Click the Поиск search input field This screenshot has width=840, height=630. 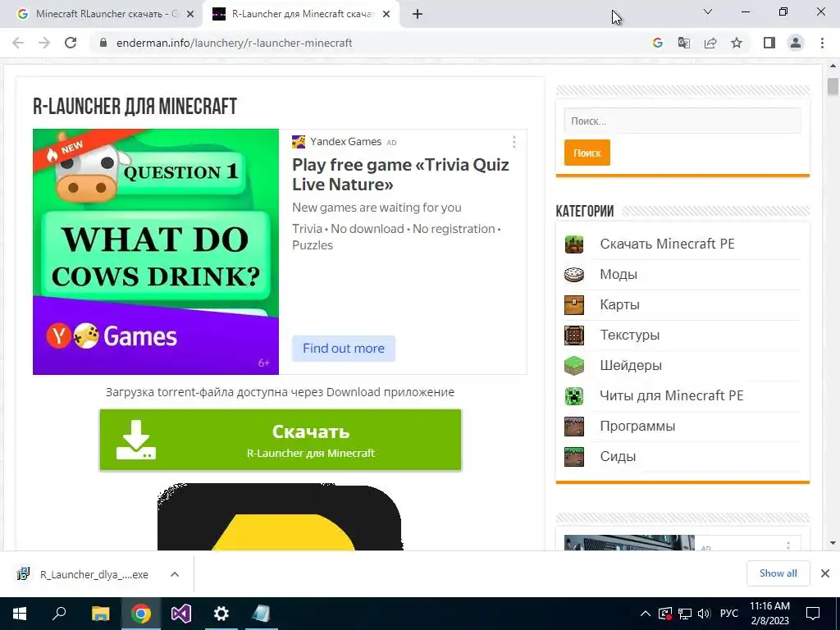(682, 121)
